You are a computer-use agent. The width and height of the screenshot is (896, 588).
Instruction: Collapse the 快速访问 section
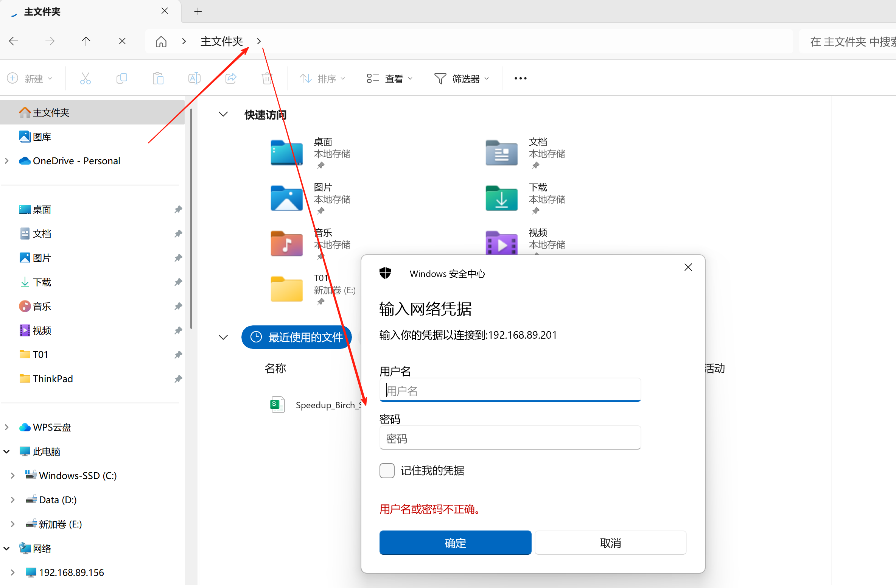pos(223,114)
